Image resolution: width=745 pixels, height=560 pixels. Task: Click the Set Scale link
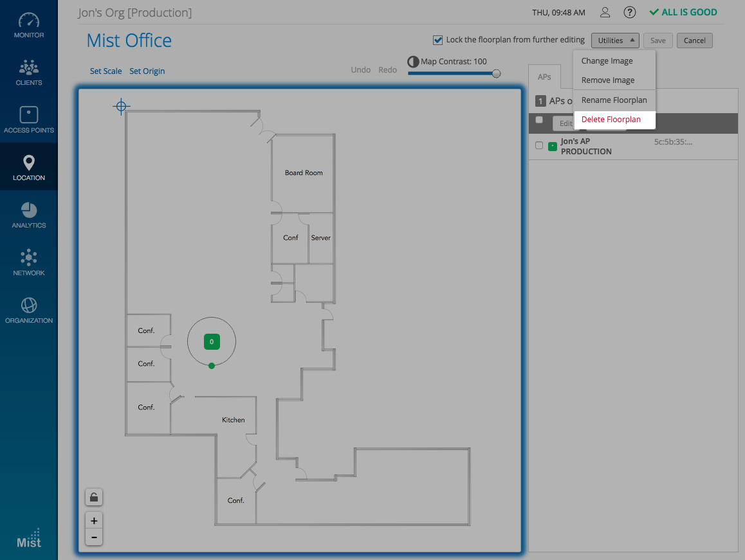(106, 71)
